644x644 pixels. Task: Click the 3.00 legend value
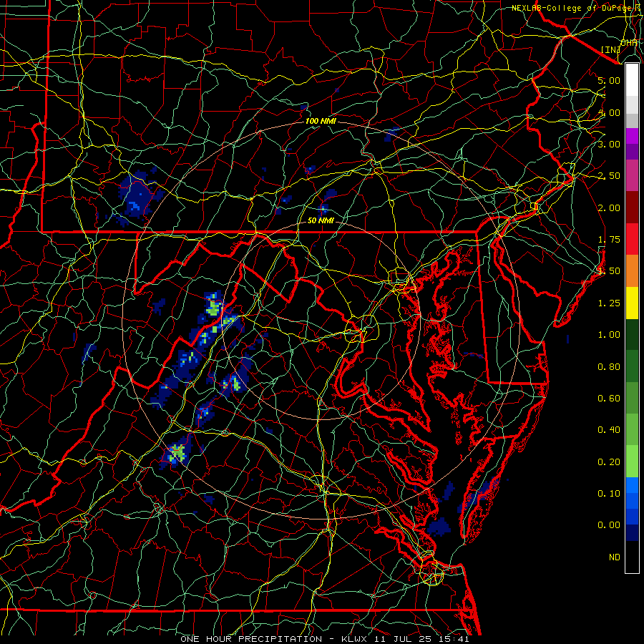(x=609, y=144)
